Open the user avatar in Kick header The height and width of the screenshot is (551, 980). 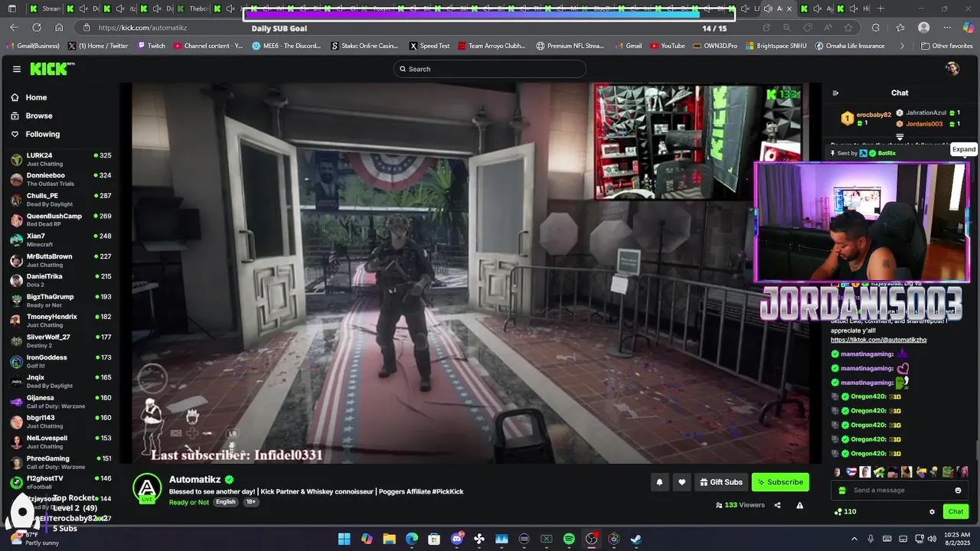tap(952, 69)
